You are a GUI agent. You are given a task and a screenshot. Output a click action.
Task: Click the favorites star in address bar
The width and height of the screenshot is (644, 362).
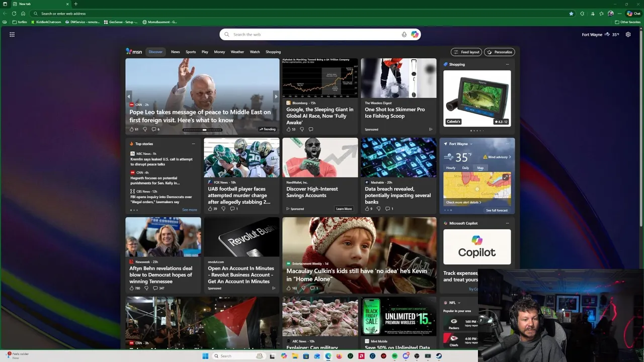coord(571,14)
